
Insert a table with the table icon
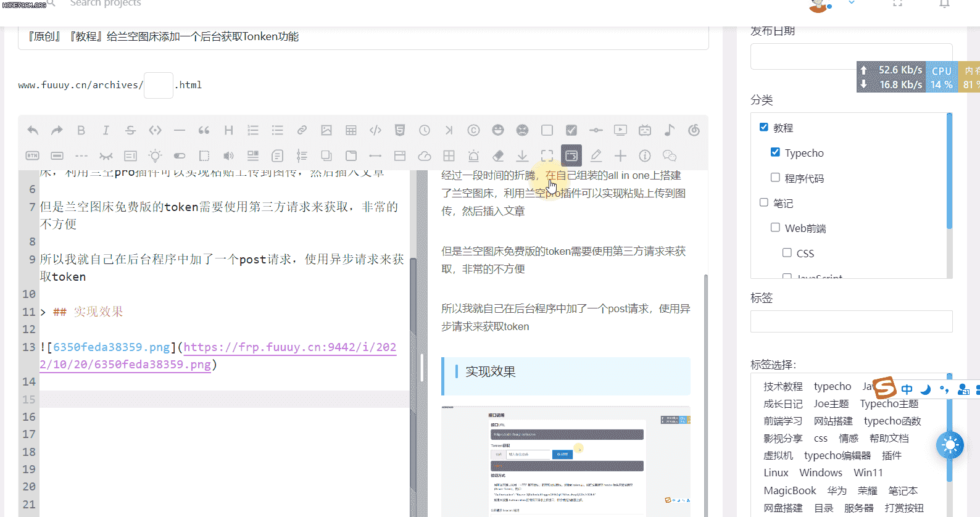351,130
